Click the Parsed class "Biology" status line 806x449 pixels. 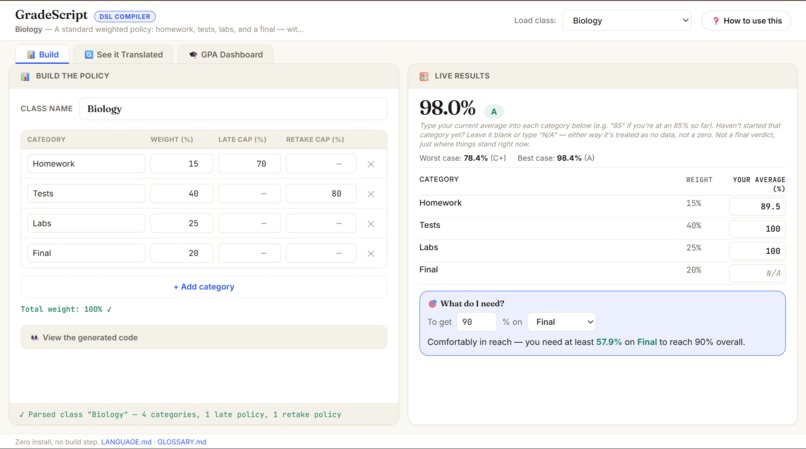point(180,415)
